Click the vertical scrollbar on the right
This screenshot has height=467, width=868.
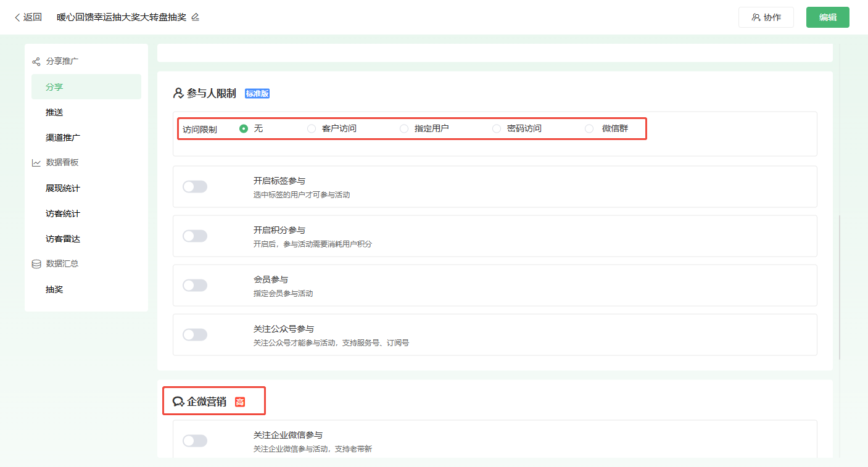pyautogui.click(x=840, y=287)
